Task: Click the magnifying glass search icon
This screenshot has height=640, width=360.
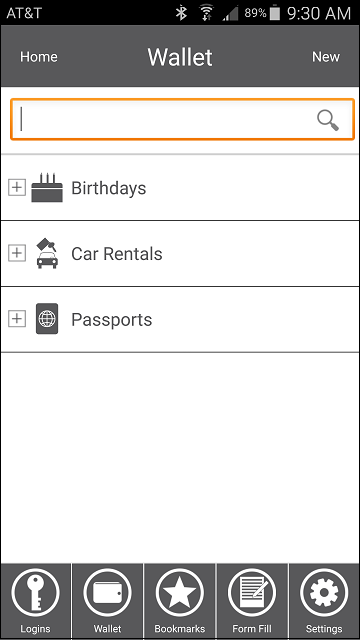Action: tap(328, 120)
